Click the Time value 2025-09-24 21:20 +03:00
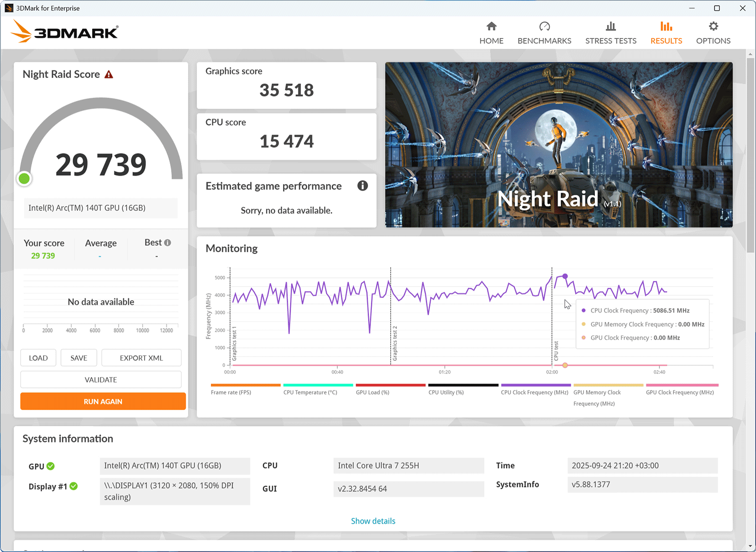This screenshot has width=756, height=552. [643, 466]
